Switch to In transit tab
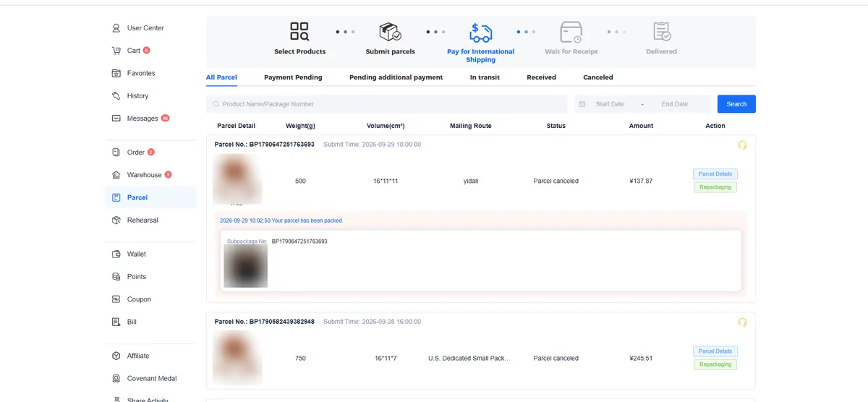The height and width of the screenshot is (402, 868). (x=485, y=77)
